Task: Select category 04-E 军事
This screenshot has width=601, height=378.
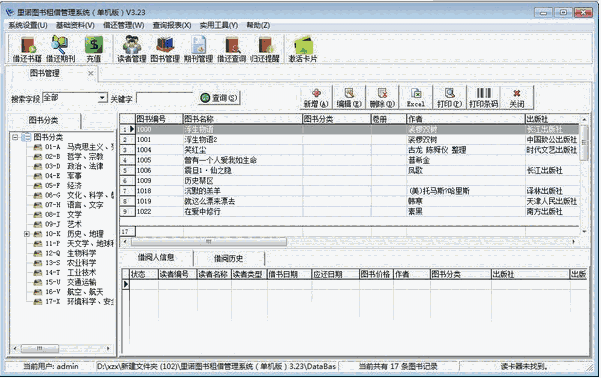Action: click(58, 176)
